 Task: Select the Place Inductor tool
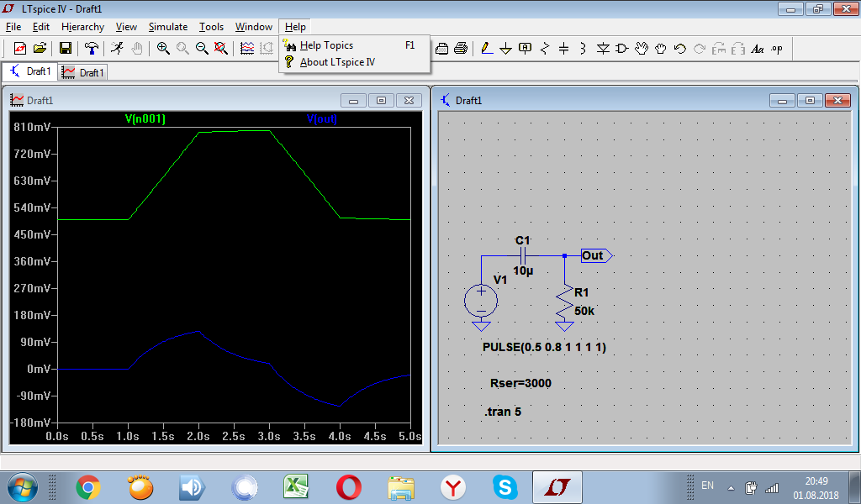583,49
